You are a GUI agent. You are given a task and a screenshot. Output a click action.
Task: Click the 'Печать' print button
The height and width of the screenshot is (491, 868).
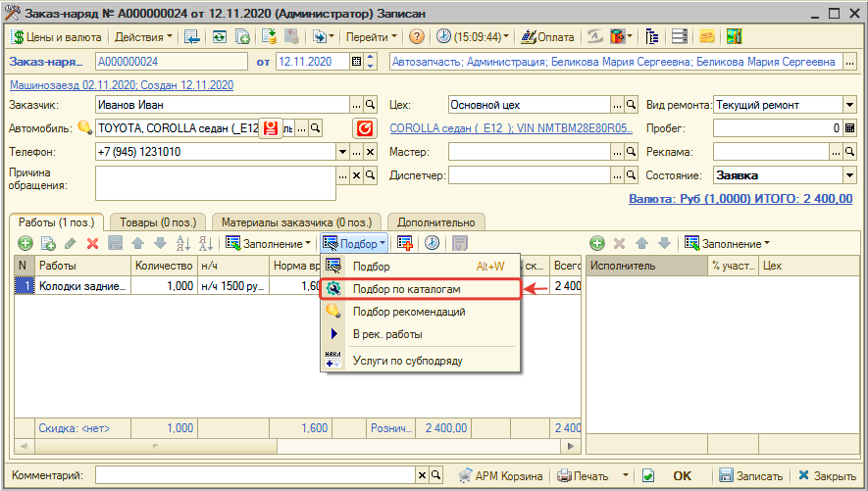click(x=583, y=475)
